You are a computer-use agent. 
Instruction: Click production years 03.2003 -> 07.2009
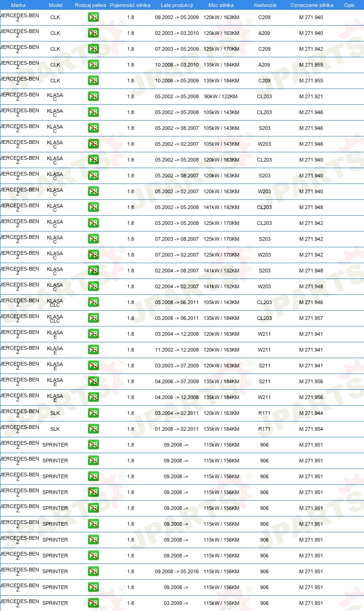[x=177, y=366]
